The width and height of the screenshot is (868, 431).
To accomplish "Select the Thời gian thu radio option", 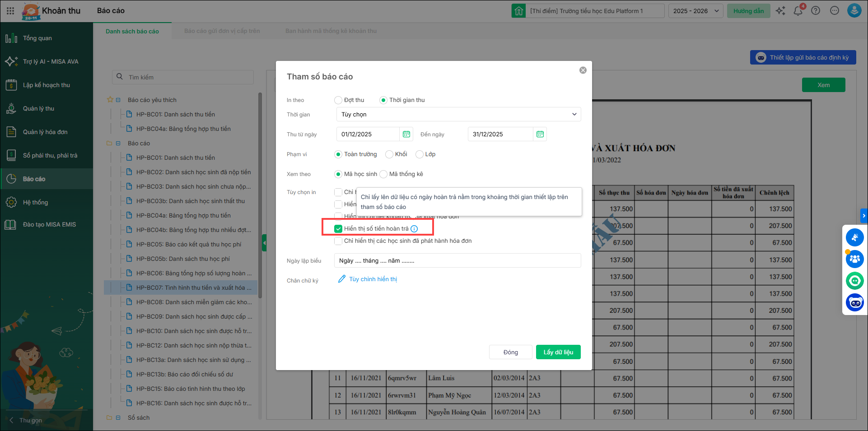I will click(383, 100).
